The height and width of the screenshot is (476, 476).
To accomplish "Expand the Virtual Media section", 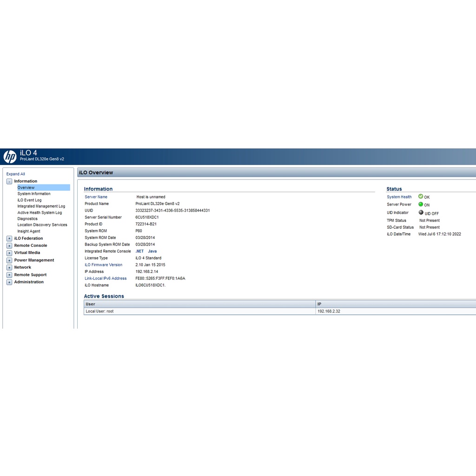I will coord(9,253).
